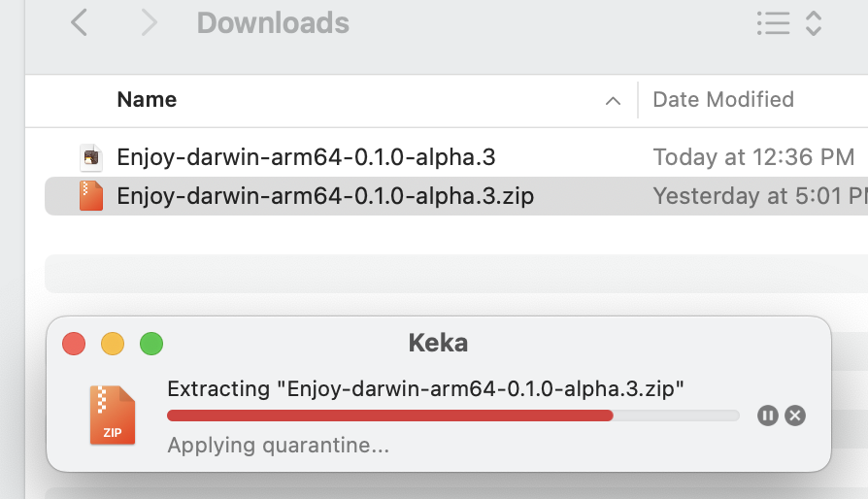Click the zip archive file icon in list

click(x=90, y=196)
